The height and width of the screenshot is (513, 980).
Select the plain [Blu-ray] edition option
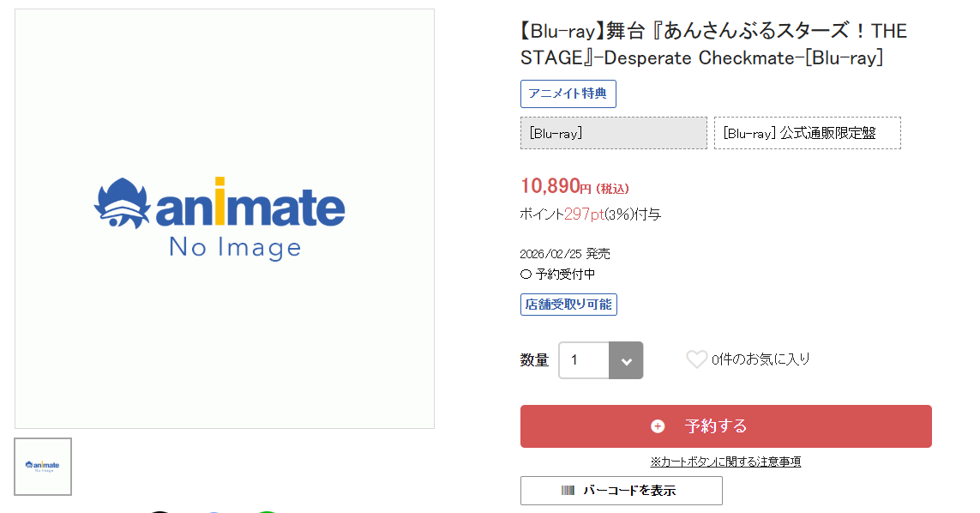[614, 133]
